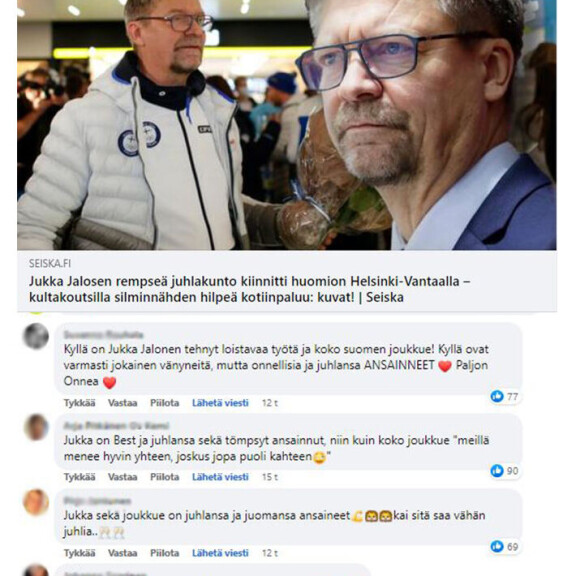Open the partially visible fourth commenter avatar

tap(36, 570)
